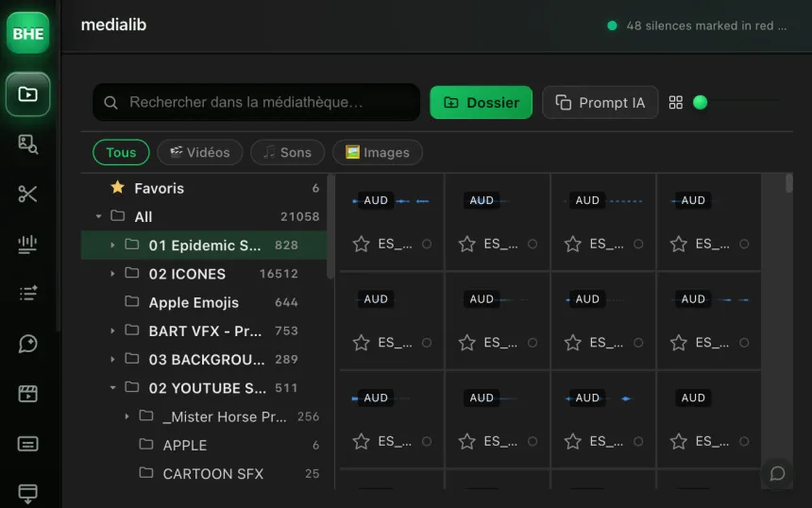
Task: Star the last clip in second row
Action: [678, 343]
